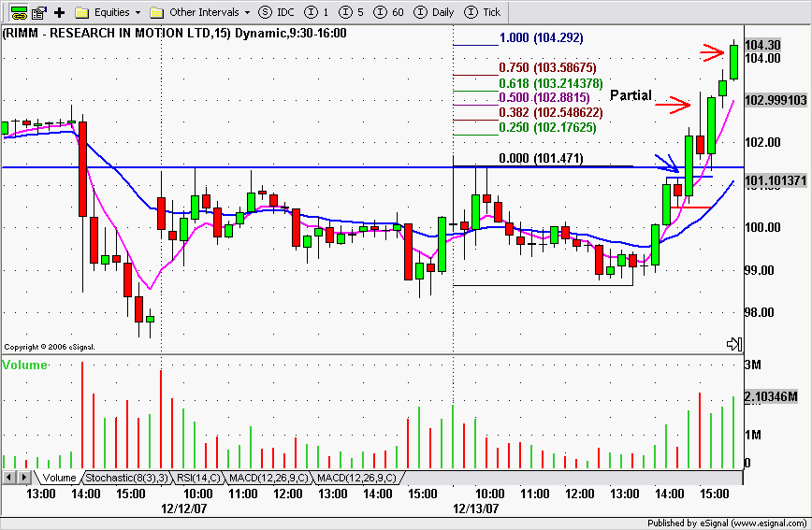Switch to Daily interval

[434, 12]
